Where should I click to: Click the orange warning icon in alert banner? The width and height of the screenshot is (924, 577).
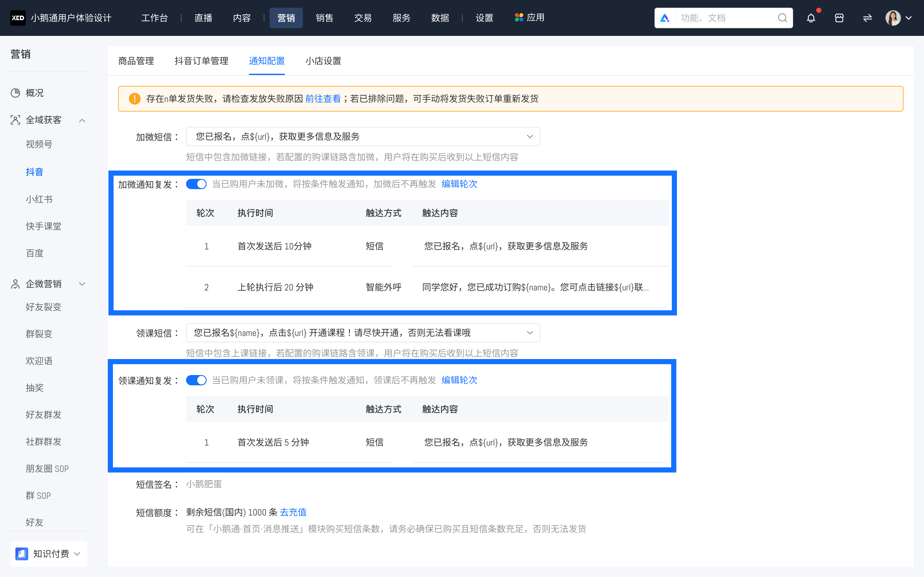(134, 98)
